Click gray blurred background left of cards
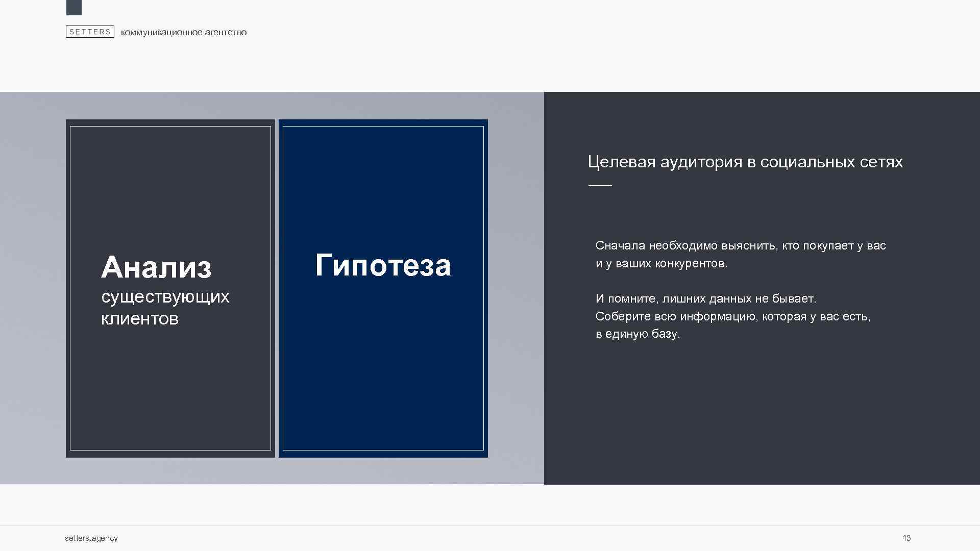The height and width of the screenshot is (551, 980). [32, 286]
